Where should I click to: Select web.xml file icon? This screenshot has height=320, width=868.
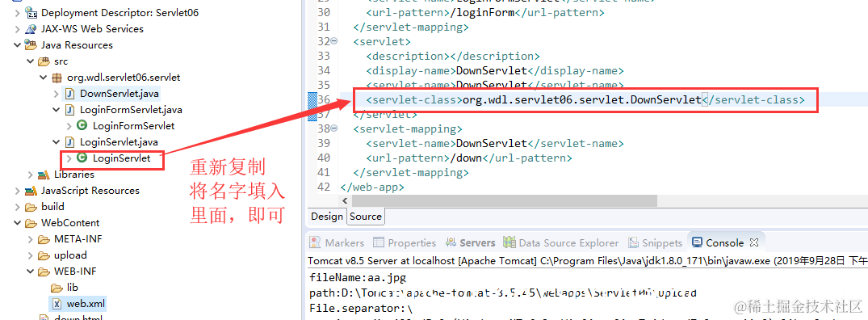pyautogui.click(x=57, y=304)
